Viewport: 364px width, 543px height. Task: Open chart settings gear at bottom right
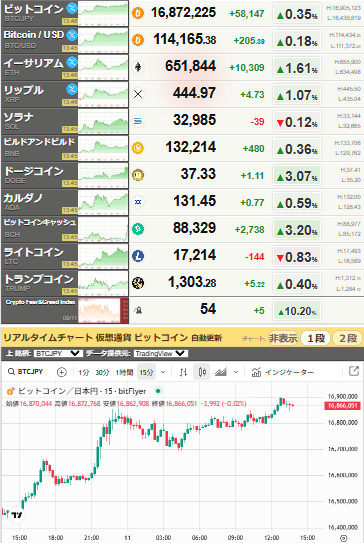[344, 538]
